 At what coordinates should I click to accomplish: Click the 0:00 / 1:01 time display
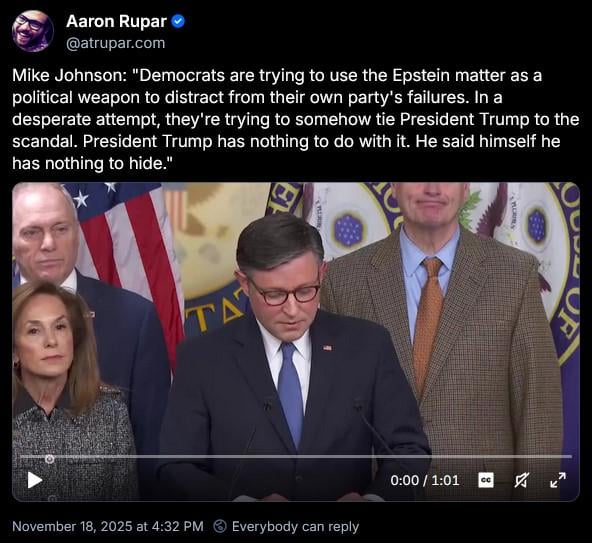(425, 480)
